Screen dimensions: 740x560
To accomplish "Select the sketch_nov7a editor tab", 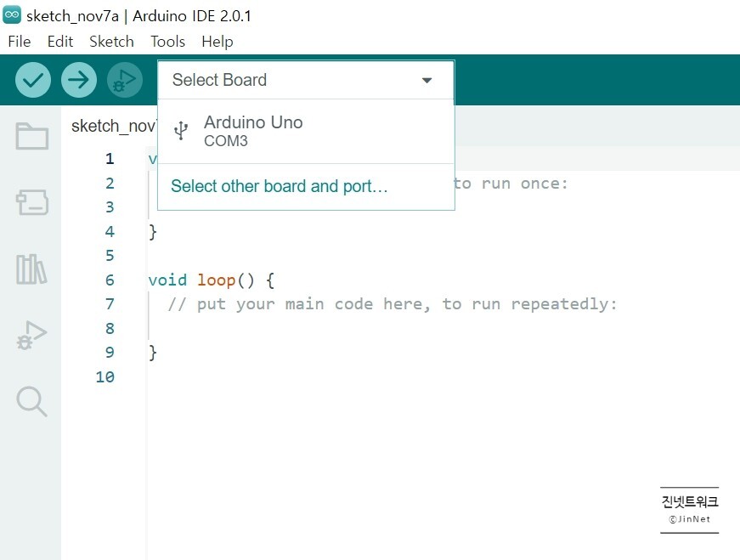I will (x=113, y=126).
